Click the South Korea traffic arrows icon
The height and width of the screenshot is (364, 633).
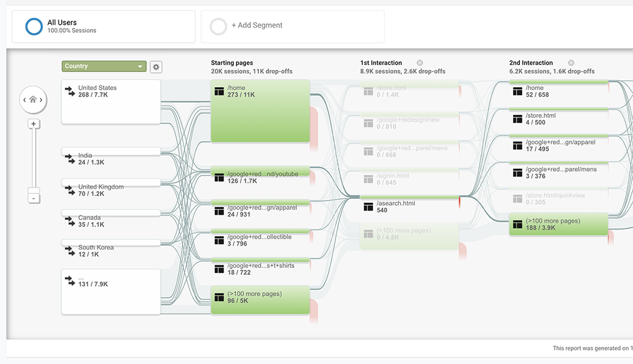(x=70, y=251)
